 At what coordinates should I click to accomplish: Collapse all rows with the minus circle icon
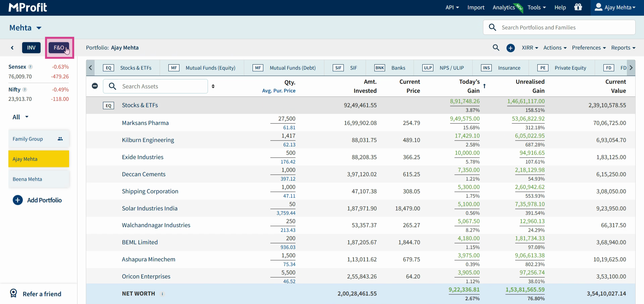pos(95,86)
